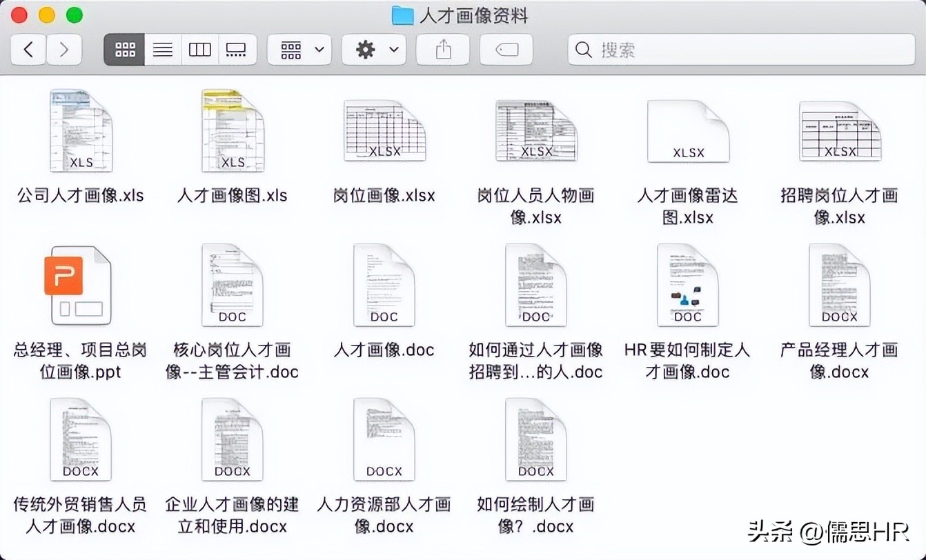Image resolution: width=926 pixels, height=560 pixels.
Task: Switch to cover flow view
Action: click(237, 49)
